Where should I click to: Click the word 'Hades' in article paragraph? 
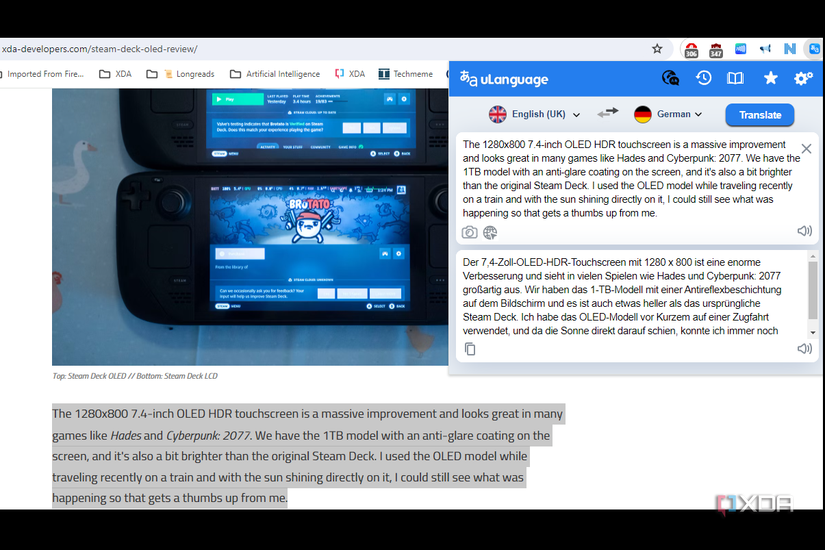[126, 436]
